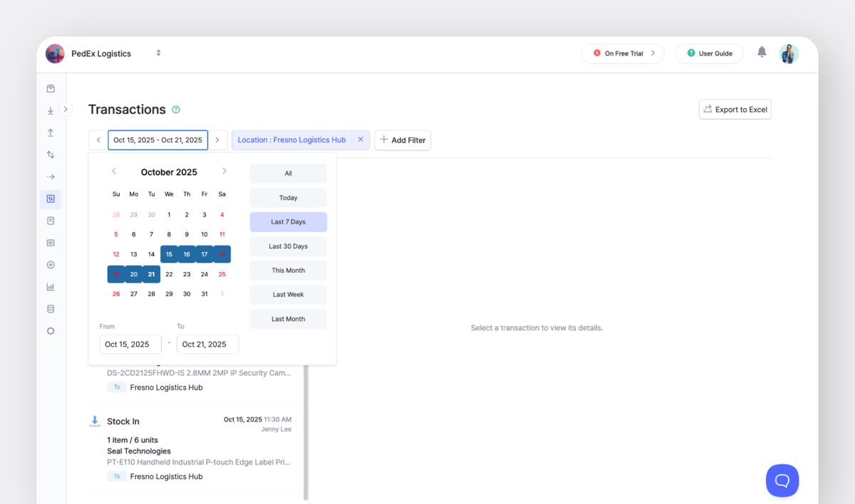Click the notification bell icon
This screenshot has width=855, height=504.
[762, 52]
